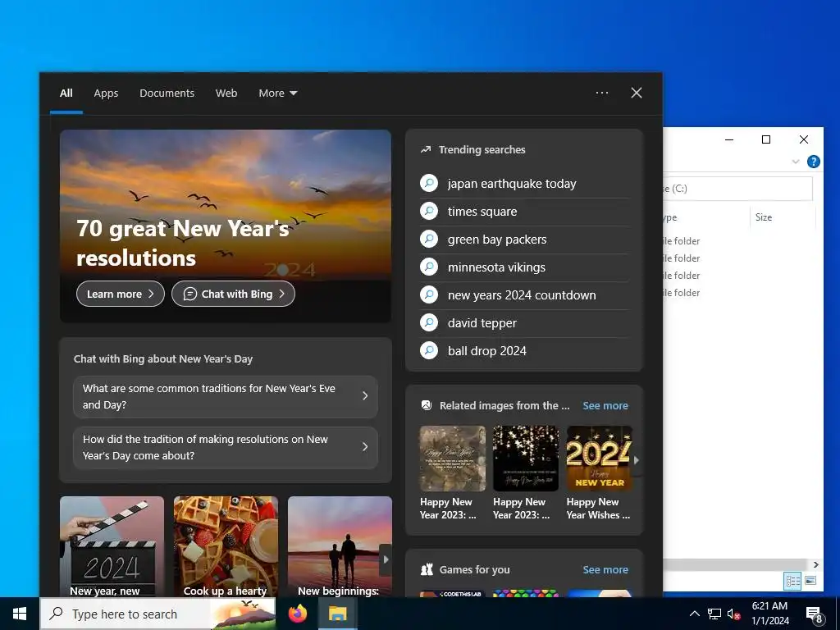Viewport: 840px width, 630px height.
Task: Sort by Size column in File Explorer
Action: tap(764, 217)
